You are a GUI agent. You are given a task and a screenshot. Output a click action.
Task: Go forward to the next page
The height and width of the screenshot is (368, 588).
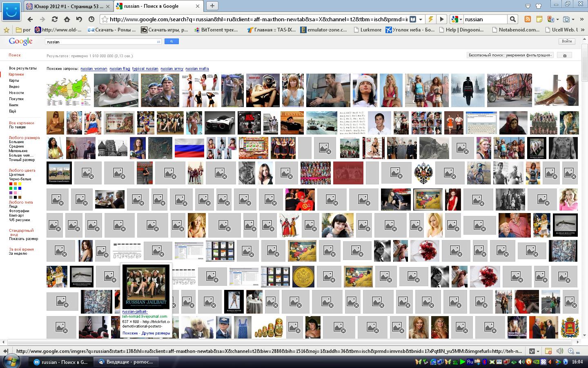coord(42,19)
